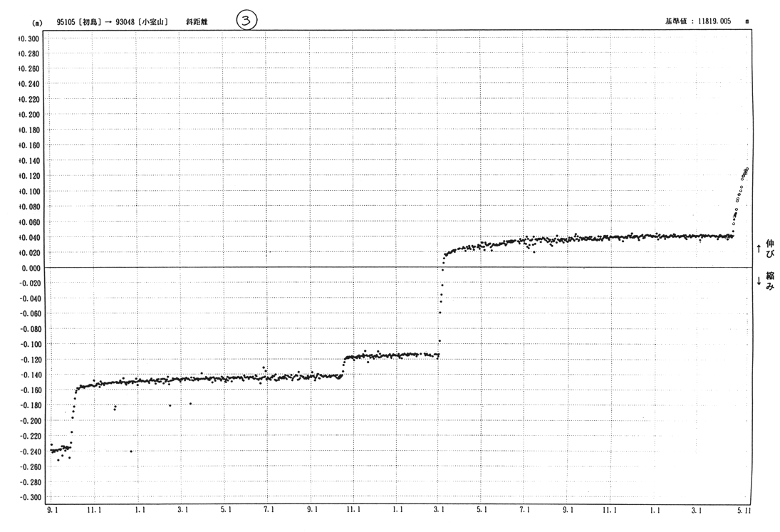
Task: Click the 伸び extension label on right
Action: pyautogui.click(x=771, y=248)
